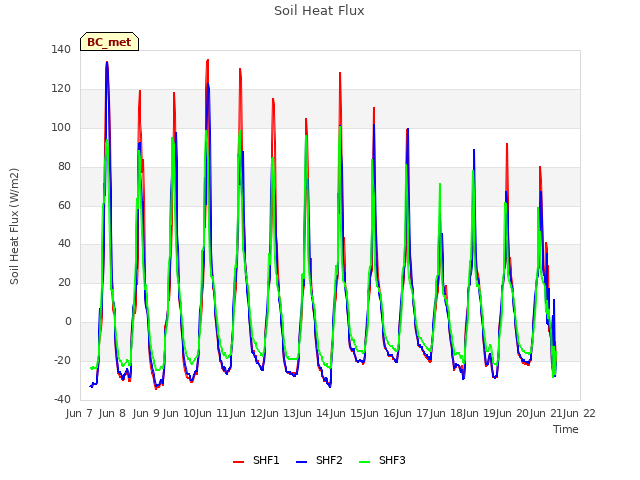Click the y-axis tick label 40

tap(64, 244)
